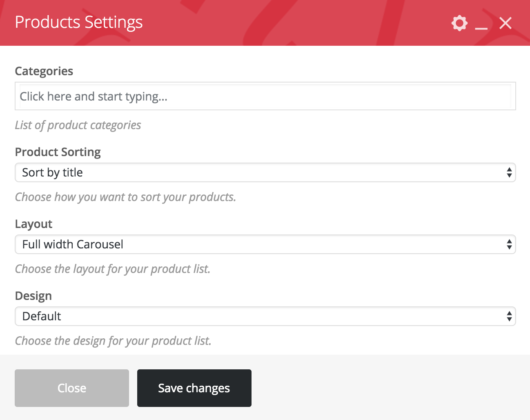Click the arrows on Sort by title select
Viewport: 530px width, 420px height.
pyautogui.click(x=509, y=172)
